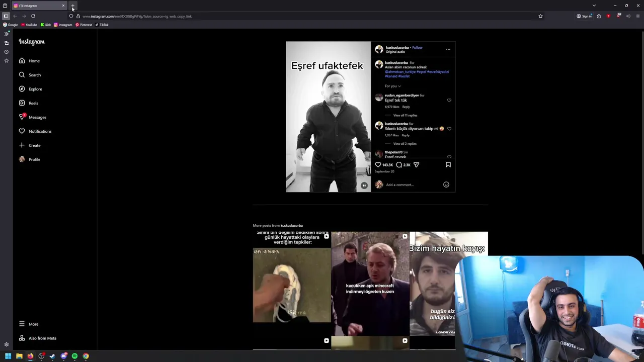Screen dimensions: 644x362
Task: Select the Instagram browser tab
Action: [39, 6]
